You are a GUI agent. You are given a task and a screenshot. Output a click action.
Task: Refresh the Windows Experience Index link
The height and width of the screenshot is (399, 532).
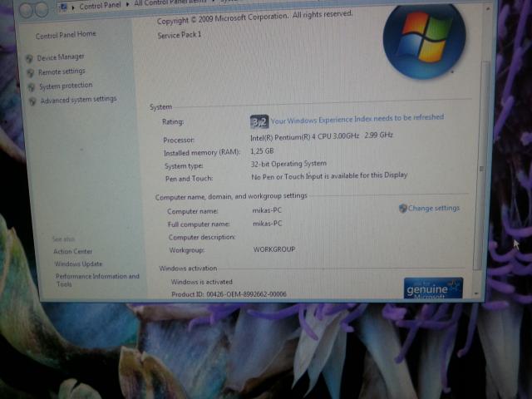pyautogui.click(x=357, y=118)
